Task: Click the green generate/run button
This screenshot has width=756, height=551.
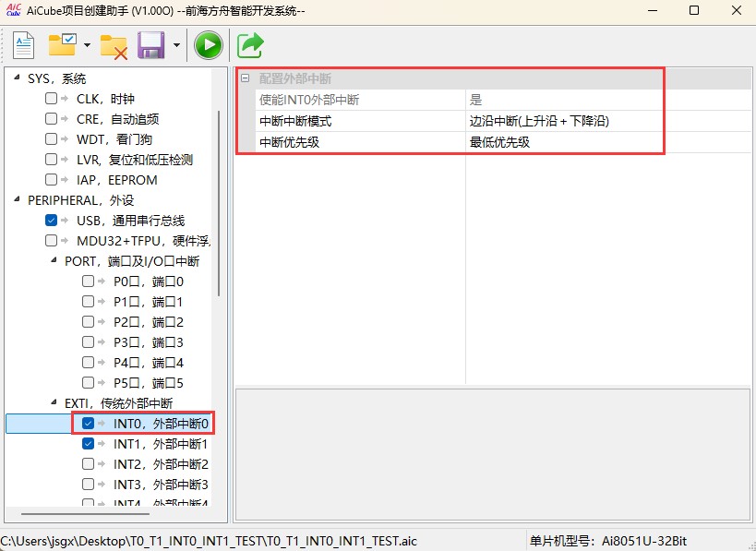Action: pyautogui.click(x=209, y=45)
